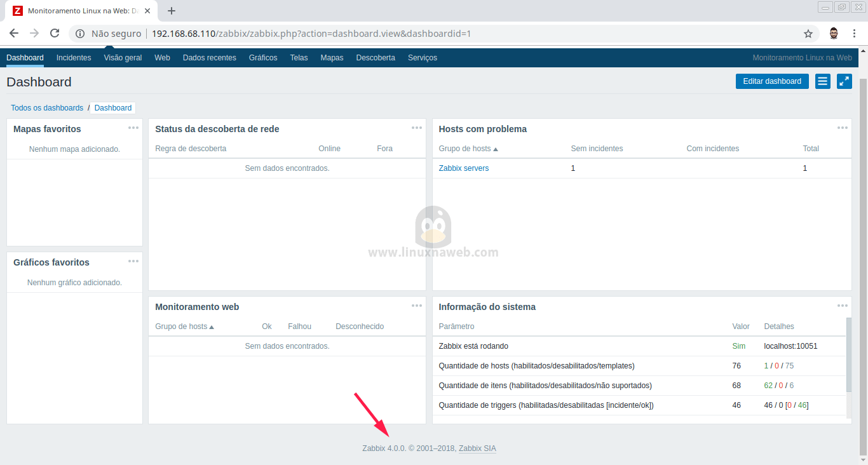Open Todos os dashboards breadcrumb
This screenshot has width=868, height=465.
coord(47,108)
